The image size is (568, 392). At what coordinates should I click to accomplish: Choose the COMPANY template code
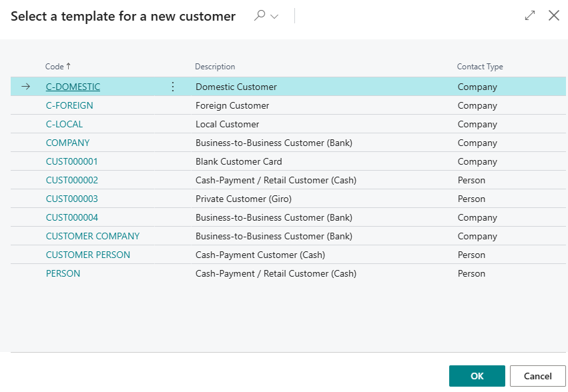tap(67, 143)
